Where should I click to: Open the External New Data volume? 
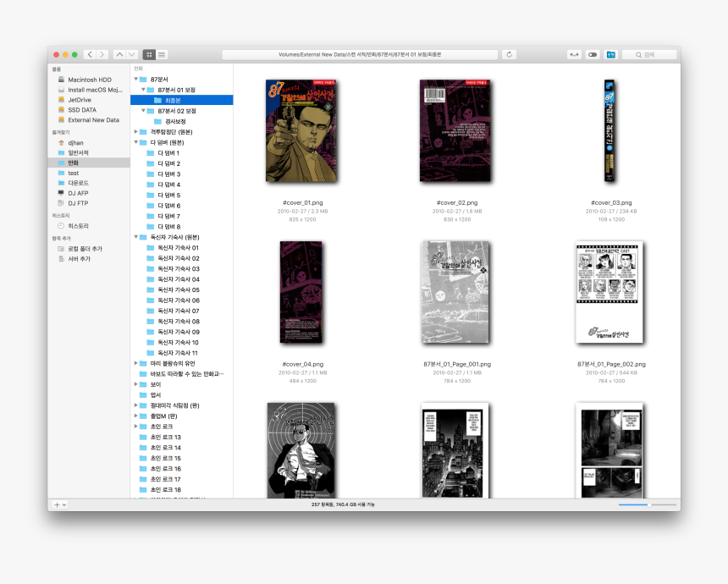coord(93,120)
